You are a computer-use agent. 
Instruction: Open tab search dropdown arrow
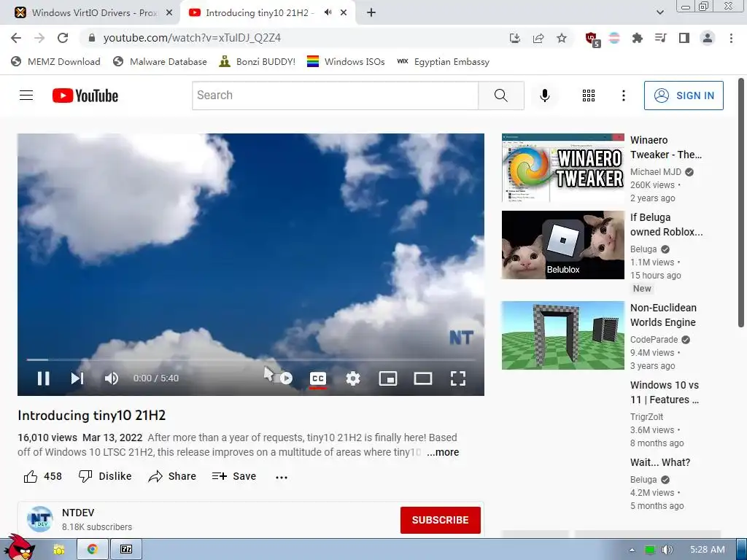click(x=659, y=12)
